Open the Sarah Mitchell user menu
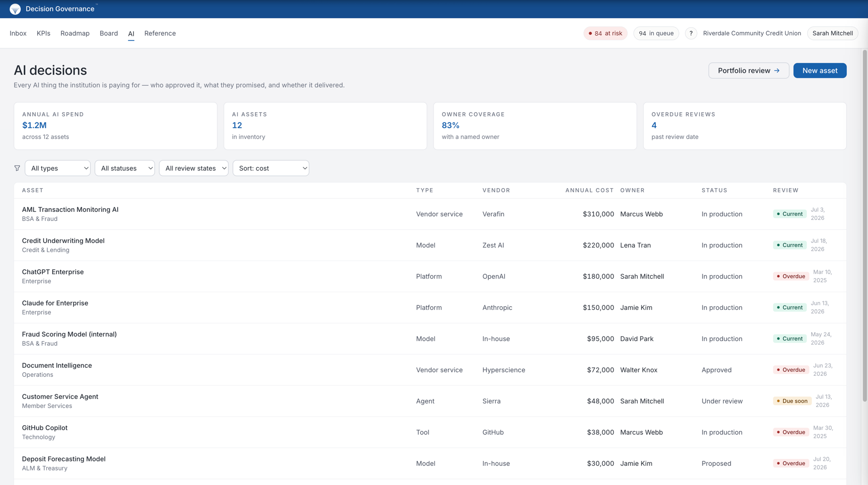 click(x=832, y=33)
